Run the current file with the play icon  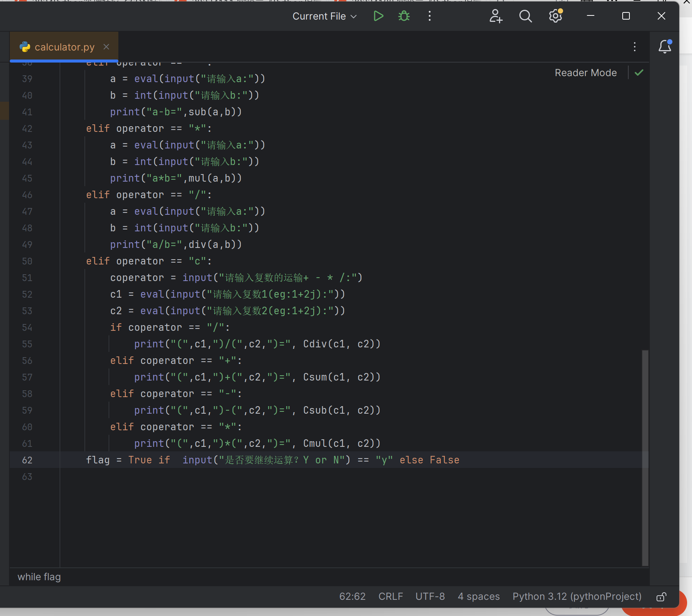tap(378, 16)
